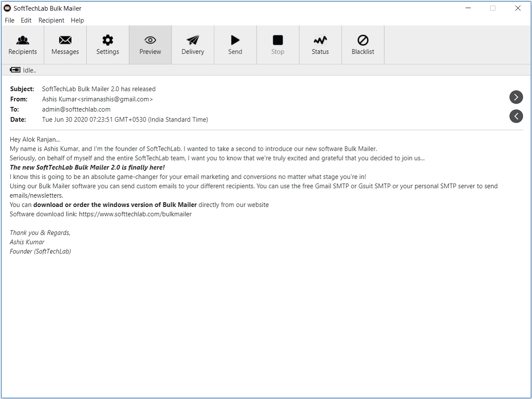Click the softtechlab.com/bulkmailer download link
532x399 pixels.
(135, 214)
